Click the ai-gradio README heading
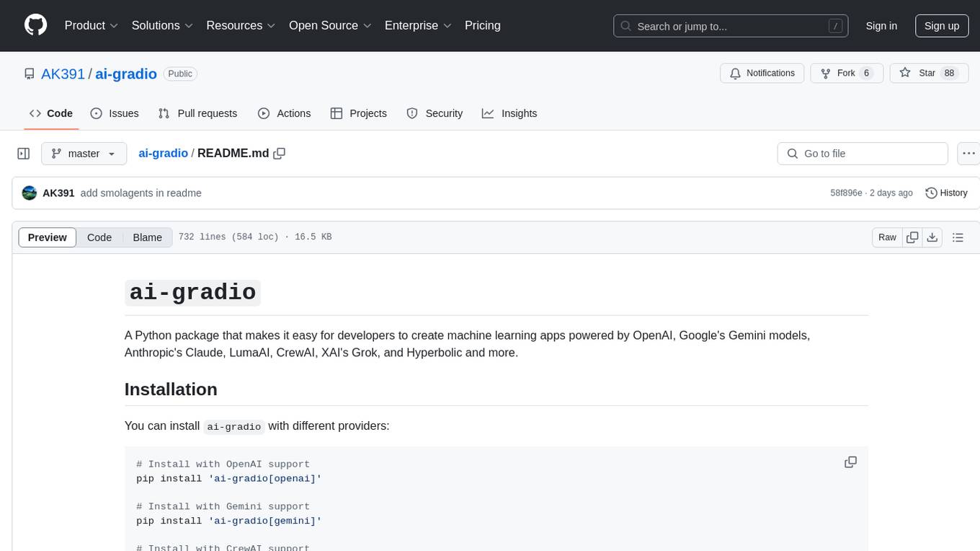Screen dimensions: 980x551 (192, 292)
